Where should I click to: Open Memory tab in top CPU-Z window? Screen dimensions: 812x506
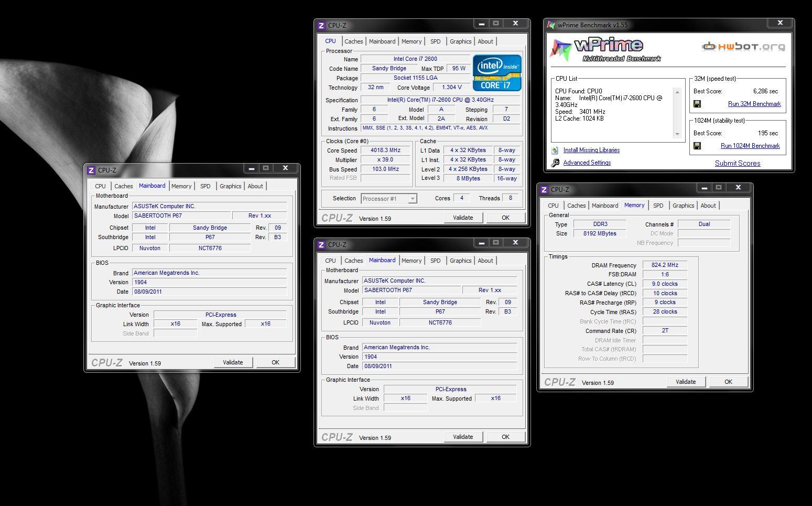[x=412, y=41]
